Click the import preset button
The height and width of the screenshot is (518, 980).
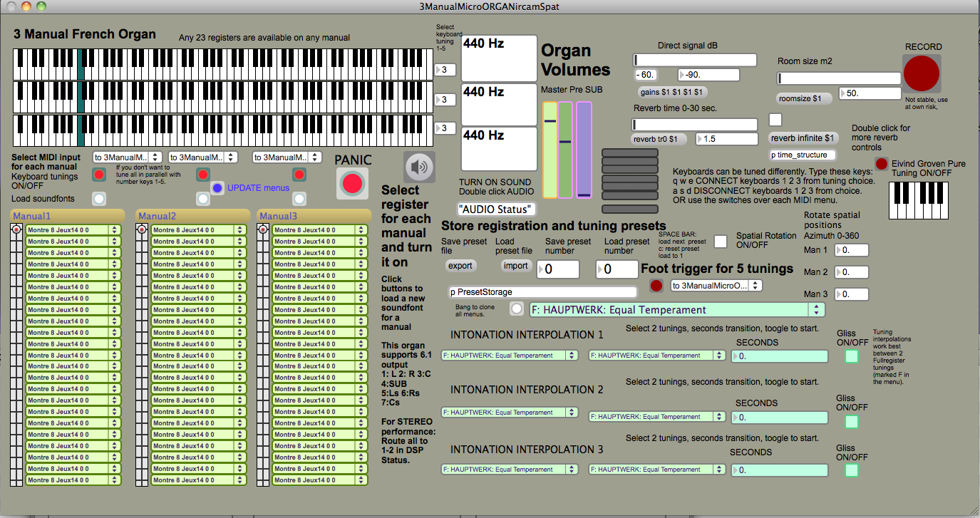tap(515, 266)
